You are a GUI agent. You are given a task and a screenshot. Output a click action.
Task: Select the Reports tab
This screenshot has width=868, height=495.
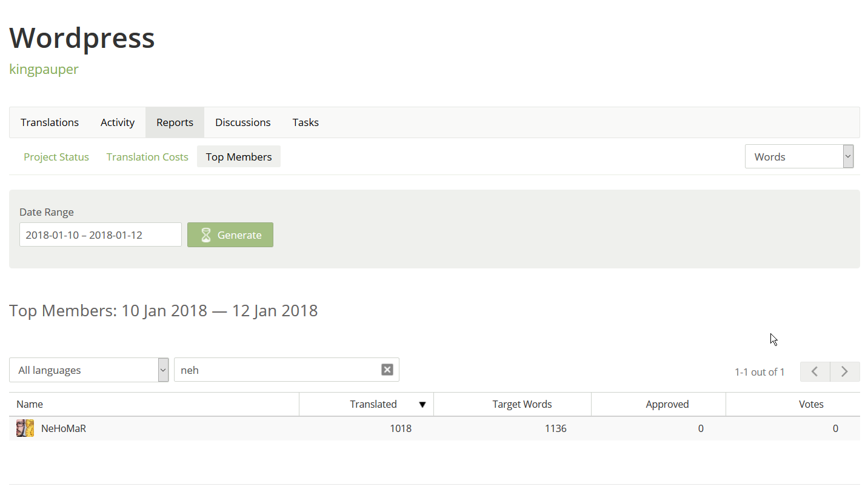point(175,122)
